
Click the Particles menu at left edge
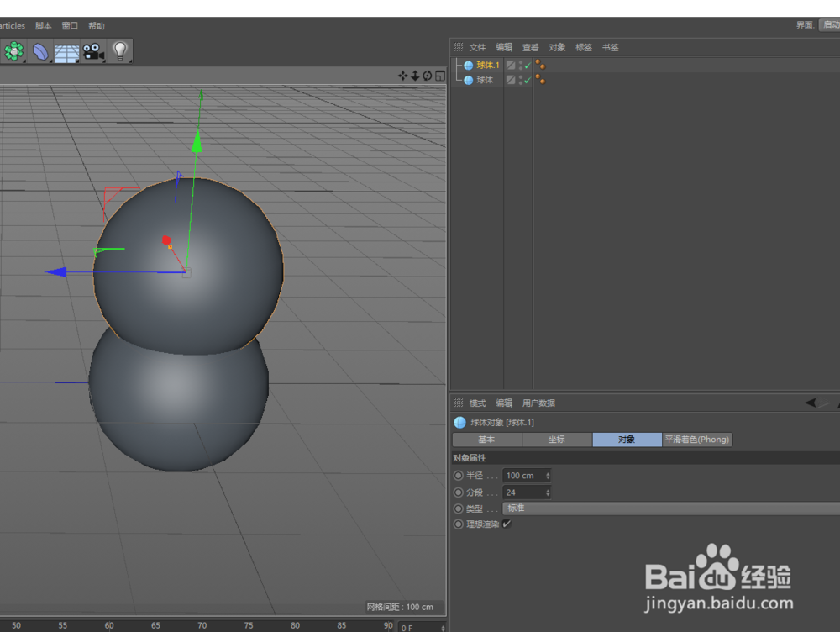[13, 26]
